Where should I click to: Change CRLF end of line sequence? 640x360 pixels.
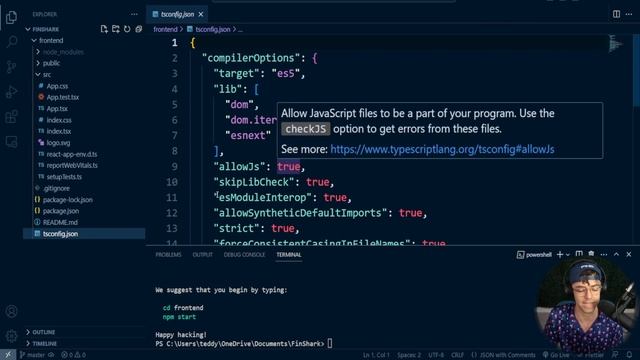pos(457,355)
